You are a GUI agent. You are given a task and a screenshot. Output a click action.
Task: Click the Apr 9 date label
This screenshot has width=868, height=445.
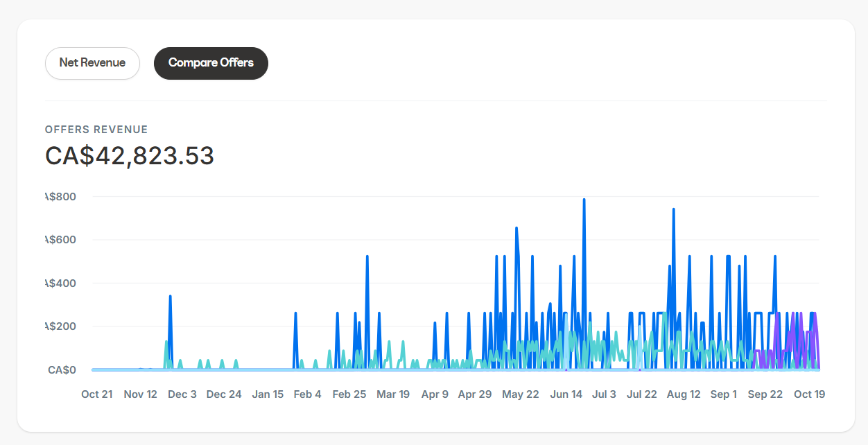[x=435, y=394]
